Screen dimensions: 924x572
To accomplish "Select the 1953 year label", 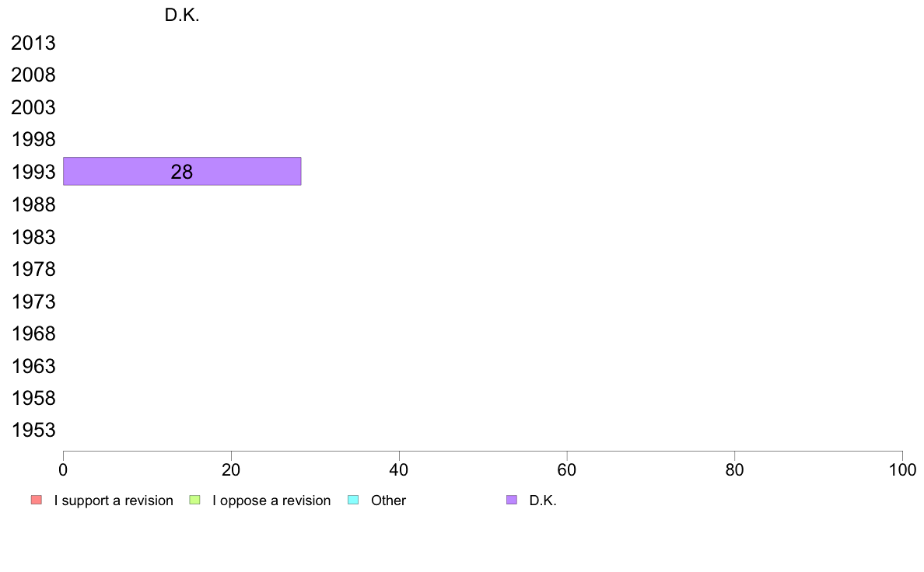I will [33, 430].
